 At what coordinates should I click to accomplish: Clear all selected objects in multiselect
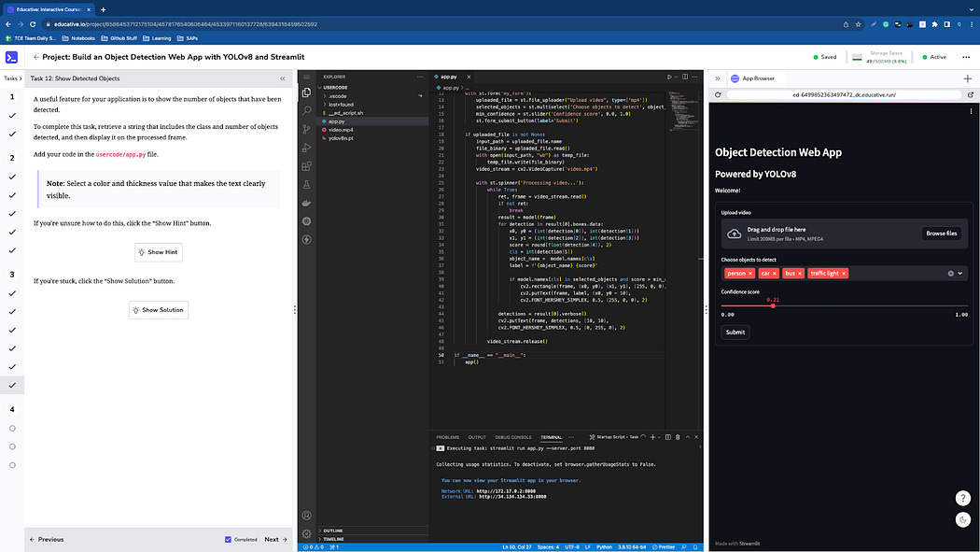[x=951, y=273]
